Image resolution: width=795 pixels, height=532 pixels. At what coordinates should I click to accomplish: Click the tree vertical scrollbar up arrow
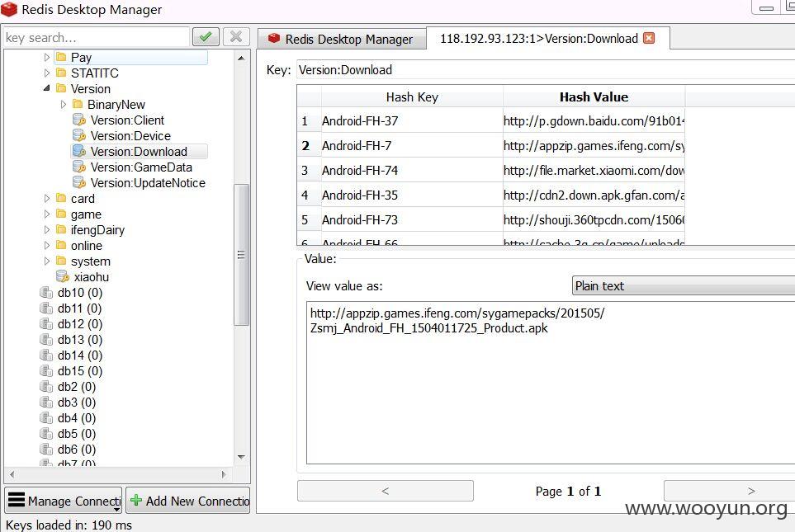point(241,58)
